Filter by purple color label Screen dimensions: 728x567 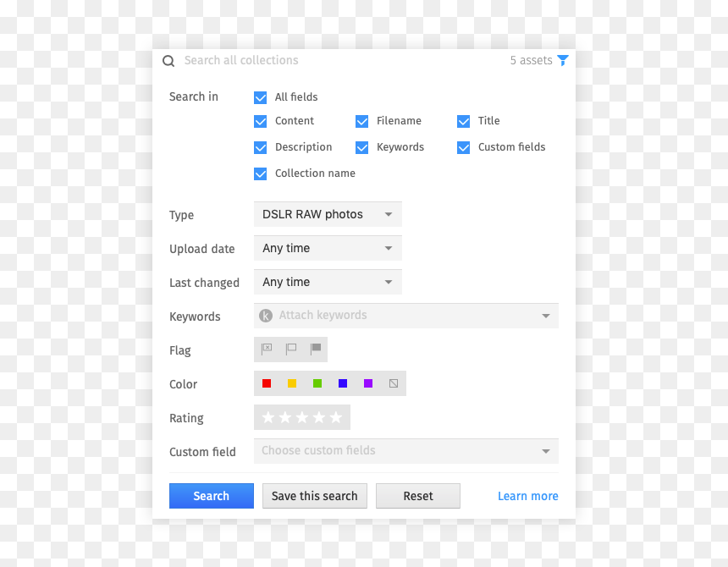click(368, 383)
